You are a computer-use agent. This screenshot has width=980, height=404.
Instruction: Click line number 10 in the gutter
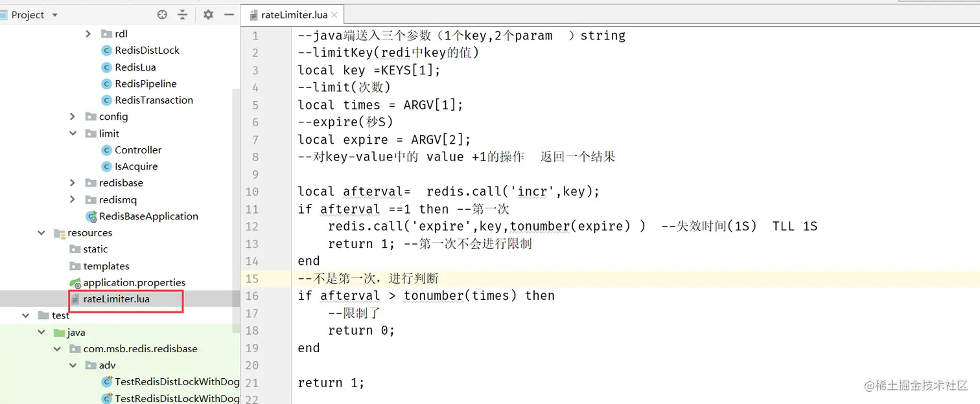(251, 192)
